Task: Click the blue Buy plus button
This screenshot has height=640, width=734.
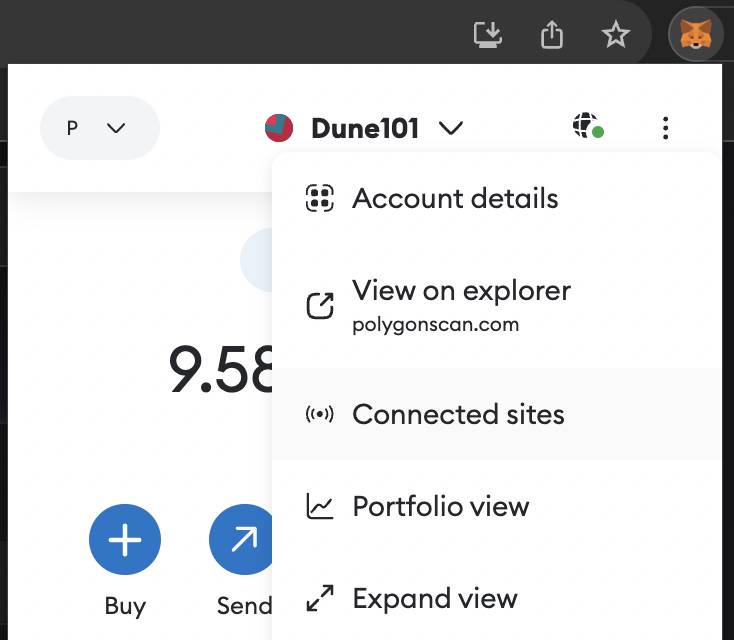Action: pyautogui.click(x=125, y=539)
